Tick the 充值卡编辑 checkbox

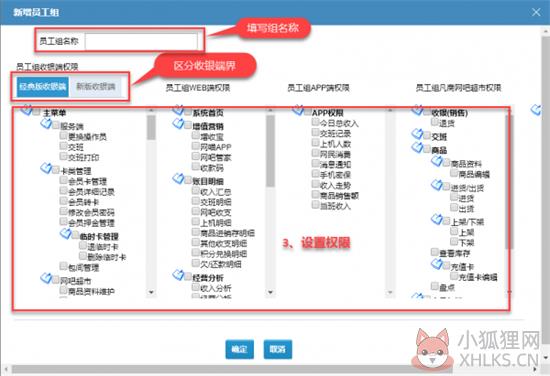click(x=454, y=276)
